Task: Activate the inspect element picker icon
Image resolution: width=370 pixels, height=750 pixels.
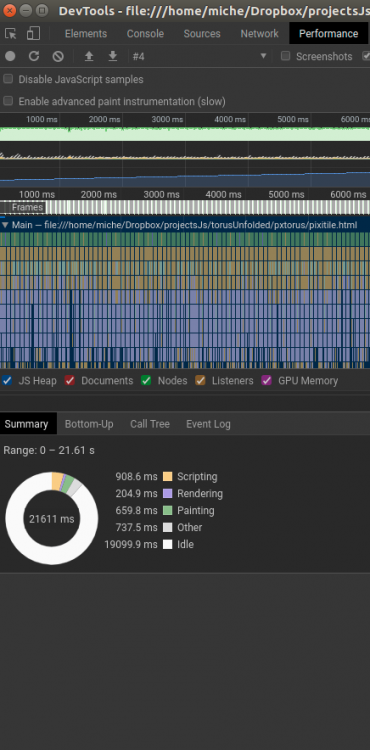Action: [x=11, y=33]
